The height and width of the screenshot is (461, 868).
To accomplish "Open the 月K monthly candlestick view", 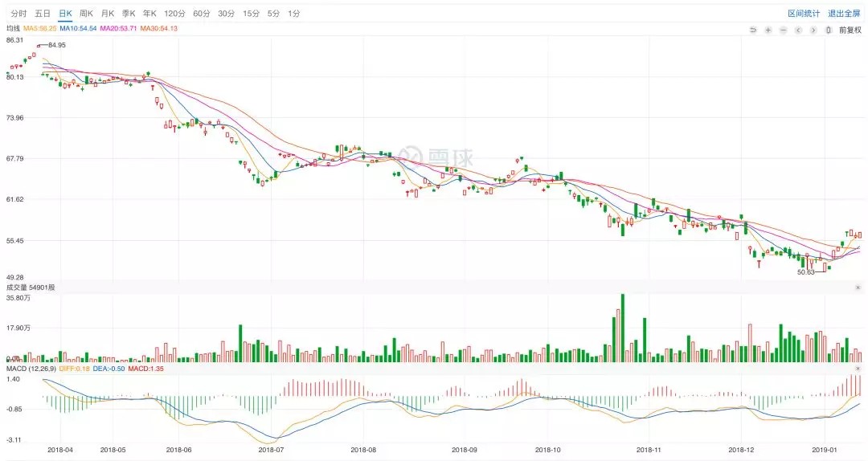I will pyautogui.click(x=108, y=14).
